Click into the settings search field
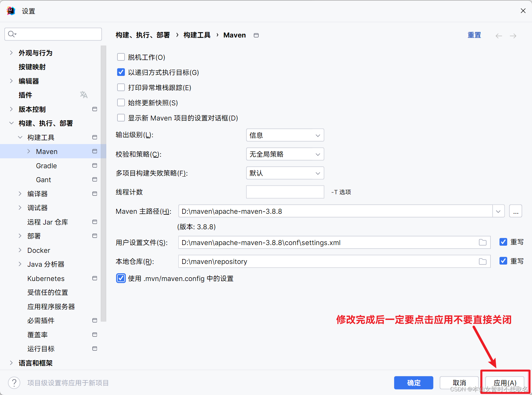Screen dimensions: 532x395 click(53, 34)
